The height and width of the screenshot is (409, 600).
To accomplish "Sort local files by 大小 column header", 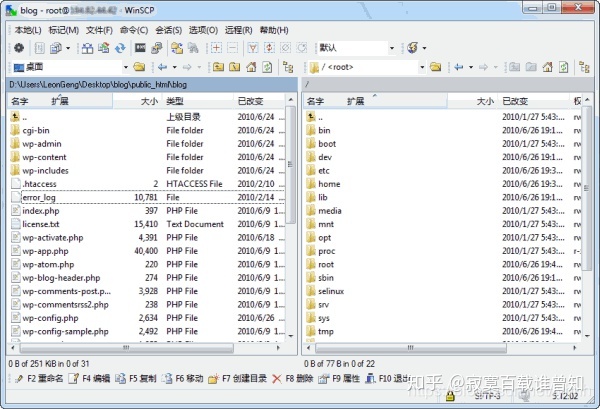I will coord(137,101).
